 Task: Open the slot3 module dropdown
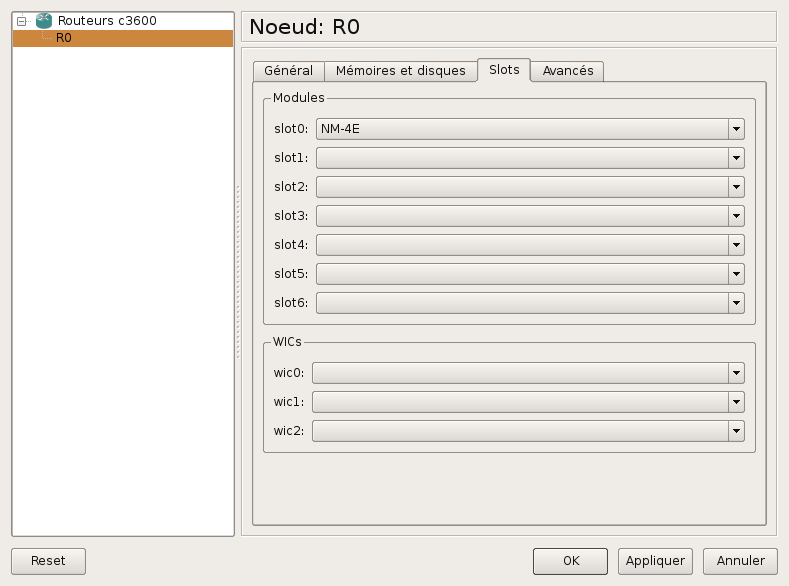[530, 216]
